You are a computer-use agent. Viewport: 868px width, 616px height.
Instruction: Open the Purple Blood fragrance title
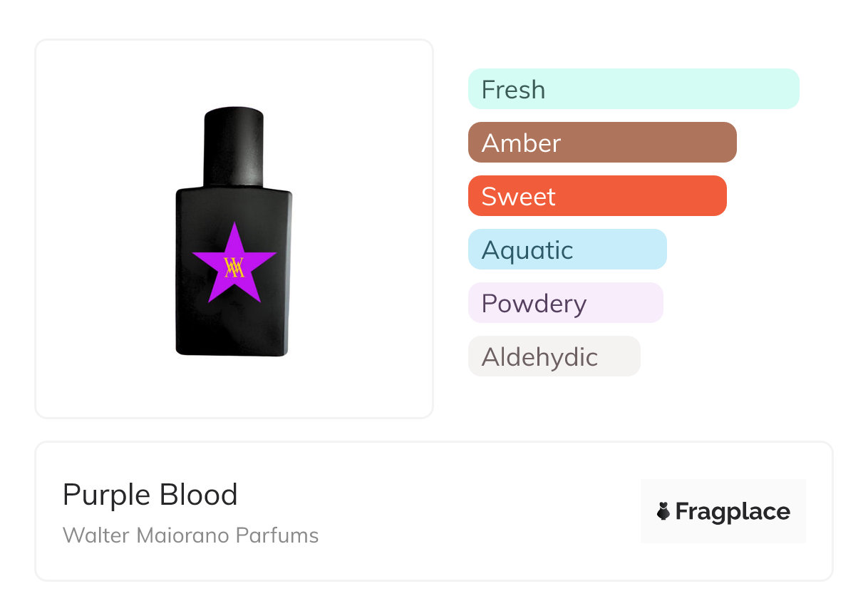pyautogui.click(x=150, y=495)
